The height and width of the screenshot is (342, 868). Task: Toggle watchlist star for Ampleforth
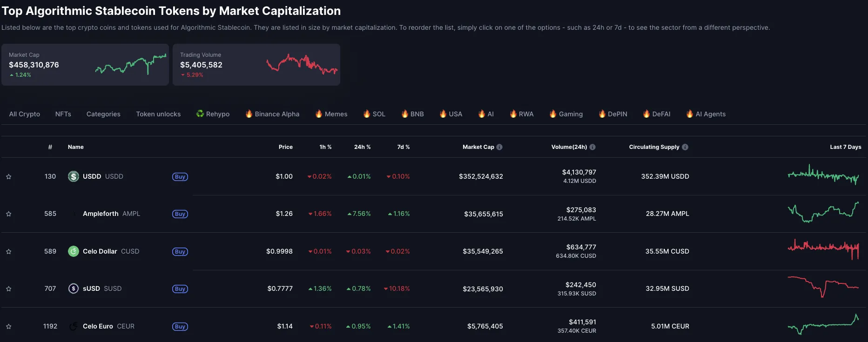(8, 214)
